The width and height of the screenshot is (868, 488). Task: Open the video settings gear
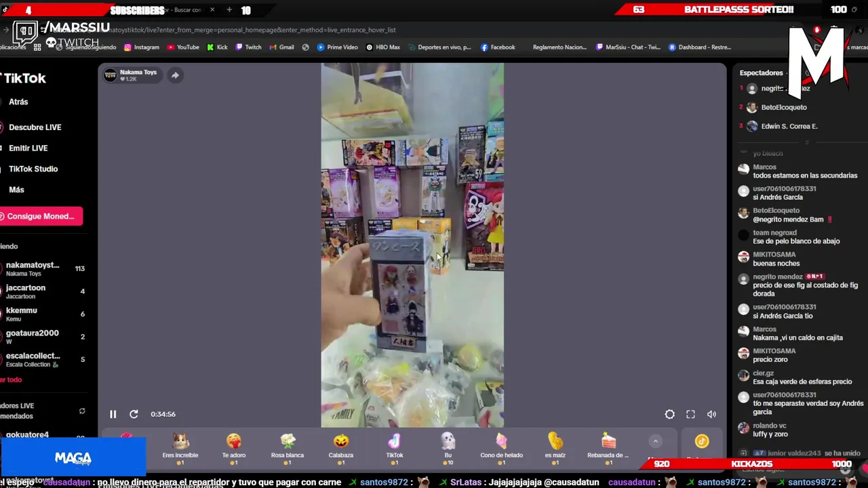[669, 414]
